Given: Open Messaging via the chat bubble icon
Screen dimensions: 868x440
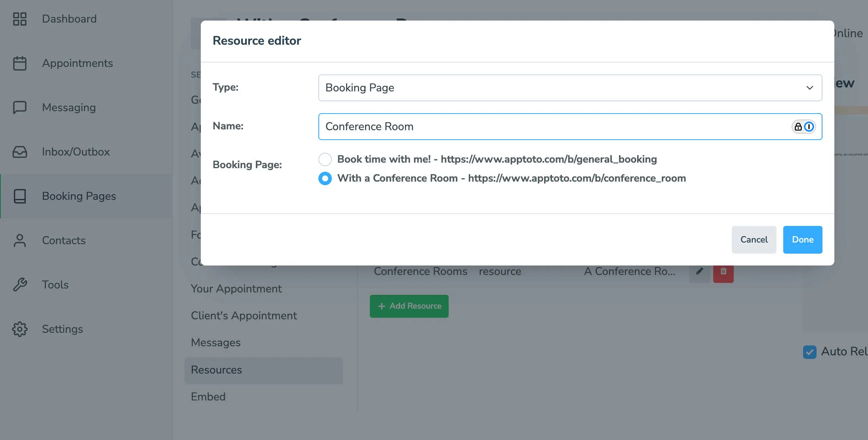Looking at the screenshot, I should [20, 107].
